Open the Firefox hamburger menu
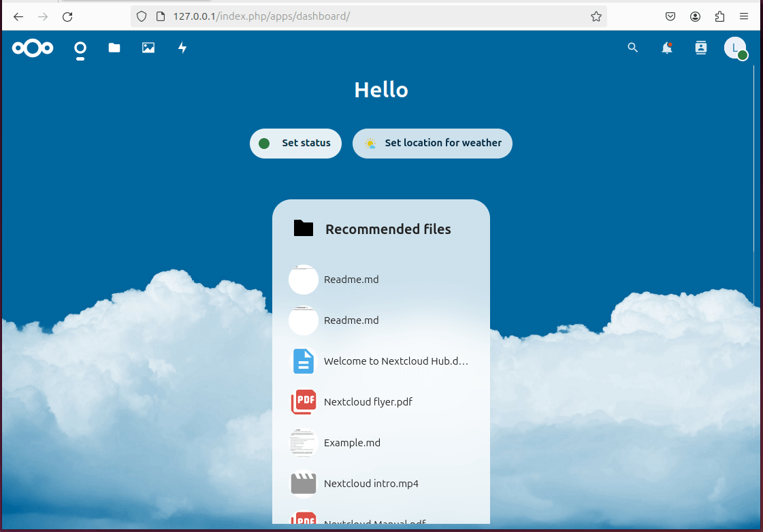 744,16
